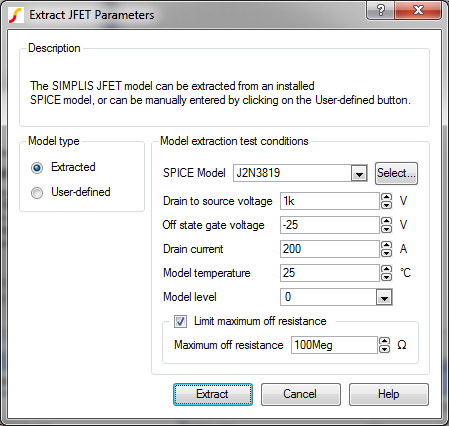
Task: Decrease Off state gate voltage with down arrow
Action: (x=386, y=229)
